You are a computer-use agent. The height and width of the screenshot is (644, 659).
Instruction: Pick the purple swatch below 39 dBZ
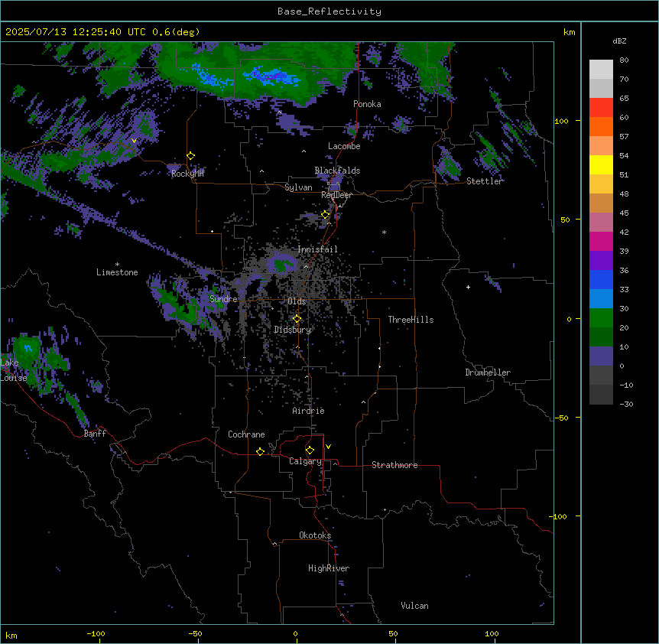click(x=601, y=261)
